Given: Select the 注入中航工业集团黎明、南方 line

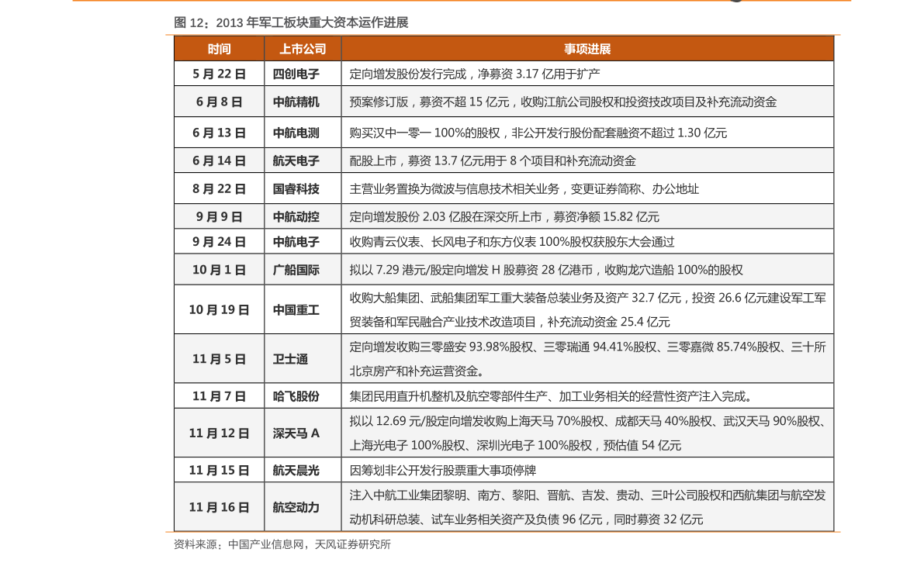Looking at the screenshot, I should coord(587,495).
